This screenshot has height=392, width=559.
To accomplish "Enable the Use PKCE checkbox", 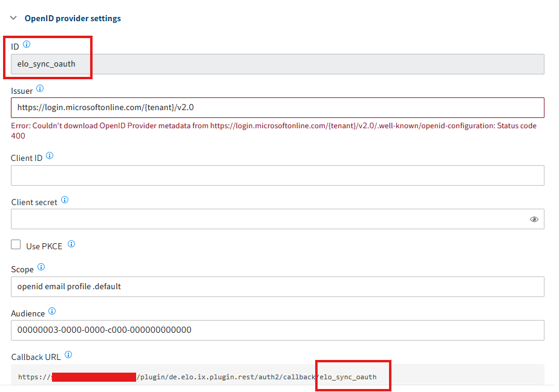I will (x=16, y=244).
